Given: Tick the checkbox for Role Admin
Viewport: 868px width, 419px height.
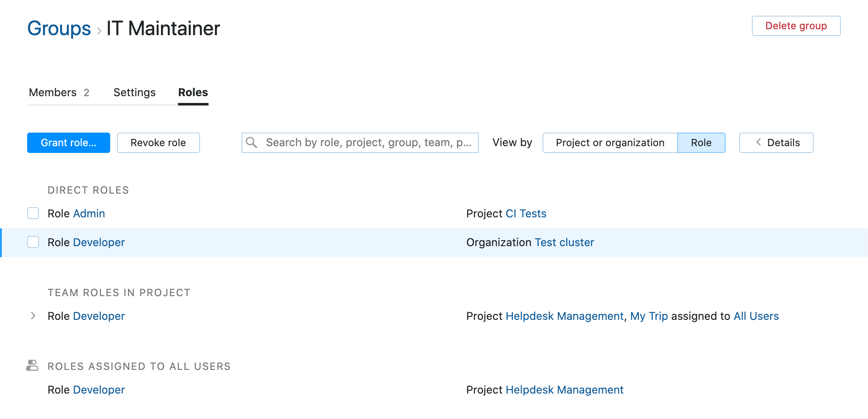Looking at the screenshot, I should click(x=33, y=213).
